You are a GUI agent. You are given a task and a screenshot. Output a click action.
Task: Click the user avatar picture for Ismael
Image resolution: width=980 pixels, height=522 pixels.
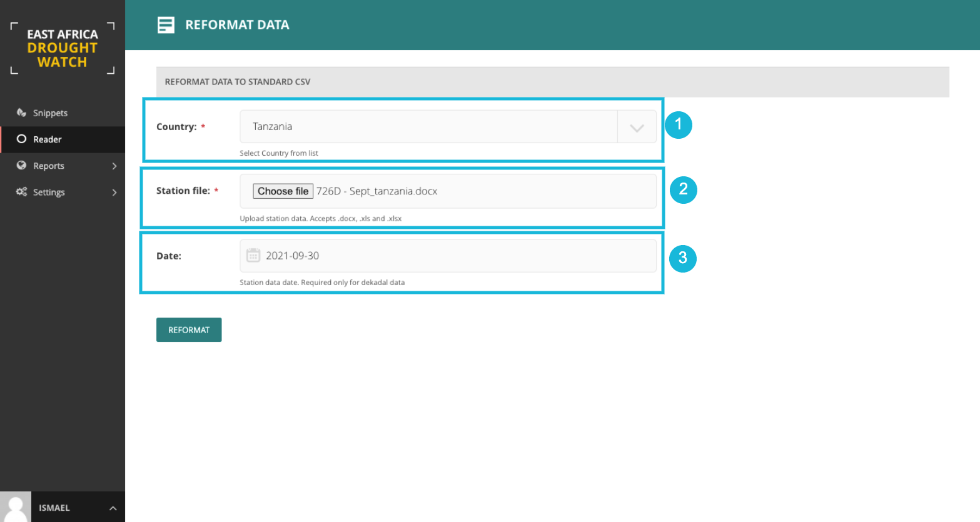(x=16, y=506)
